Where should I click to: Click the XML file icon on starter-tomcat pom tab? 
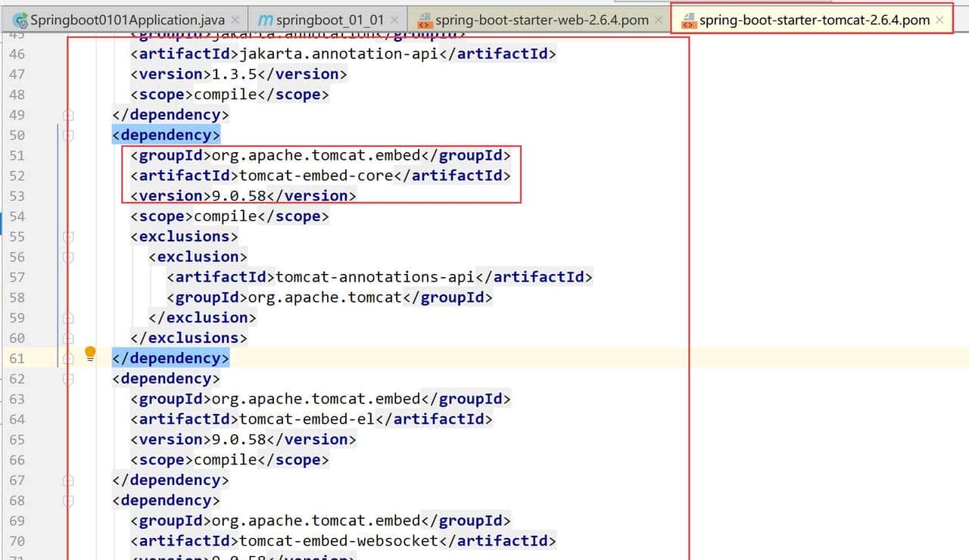tap(688, 20)
